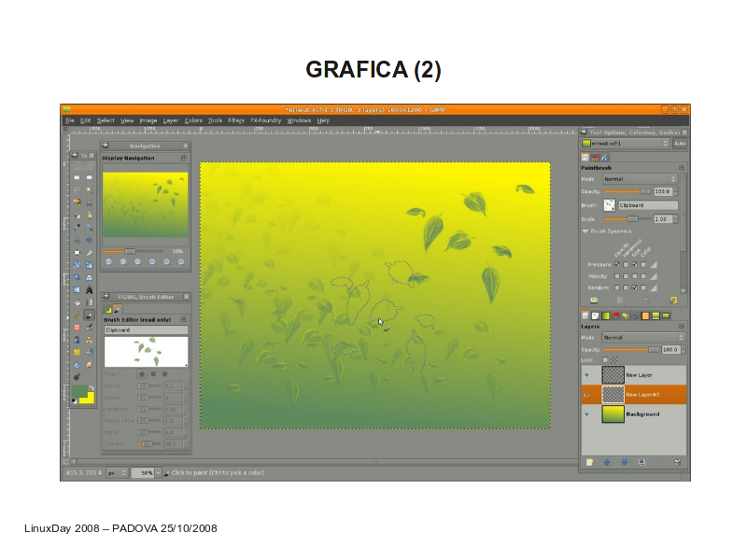Image resolution: width=747 pixels, height=560 pixels.
Task: Duplicate the layer using the duplicate icon
Action: pos(641,462)
